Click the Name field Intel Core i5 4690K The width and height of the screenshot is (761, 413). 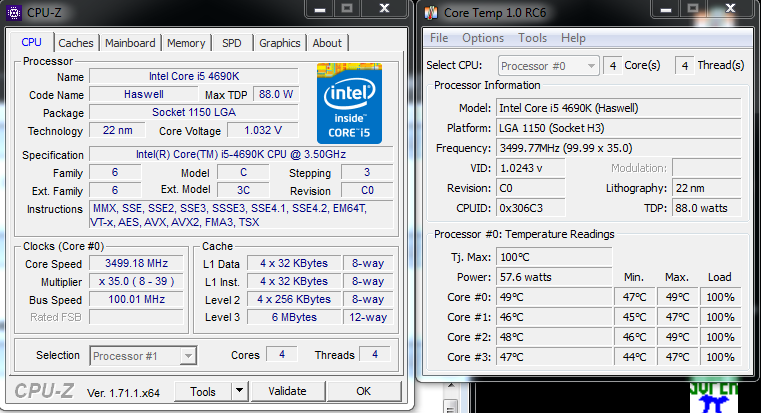click(x=194, y=76)
